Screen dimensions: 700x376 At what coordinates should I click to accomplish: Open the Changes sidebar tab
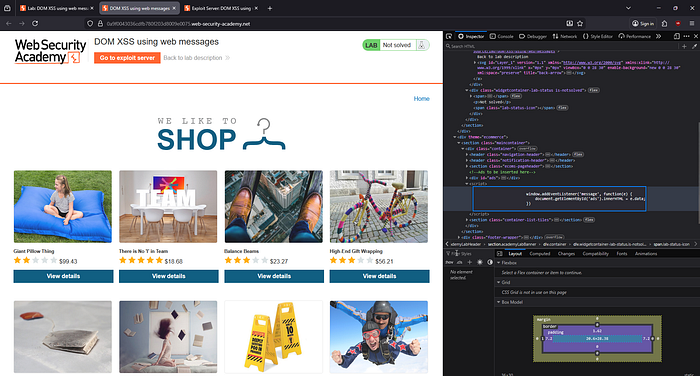click(x=566, y=254)
